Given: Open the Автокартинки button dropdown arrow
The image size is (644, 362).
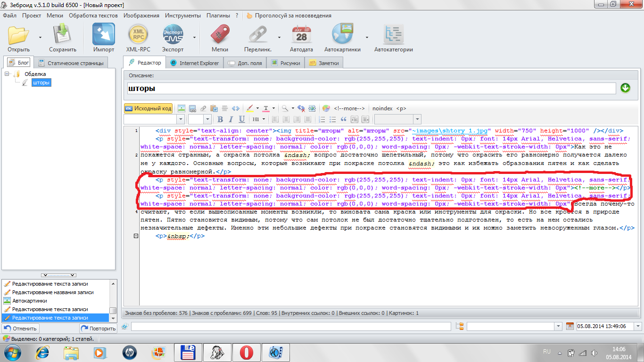Looking at the screenshot, I should tap(367, 37).
